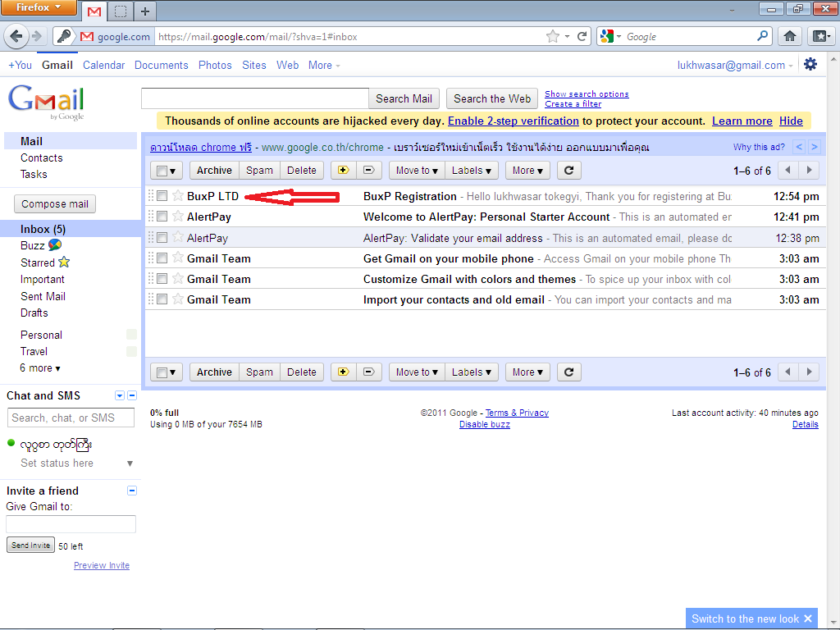840x630 pixels.
Task: Tick the checkbox for Customize Gmail email
Action: coord(162,279)
